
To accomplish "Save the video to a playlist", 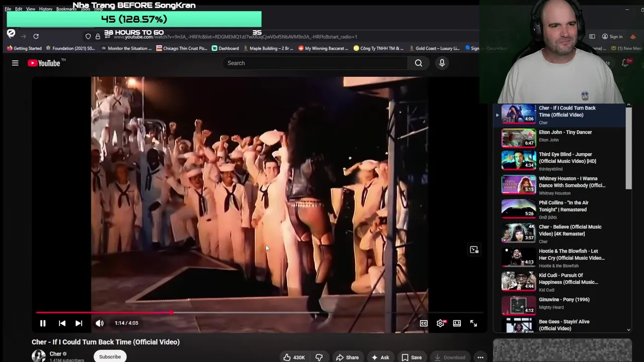I will point(411,357).
